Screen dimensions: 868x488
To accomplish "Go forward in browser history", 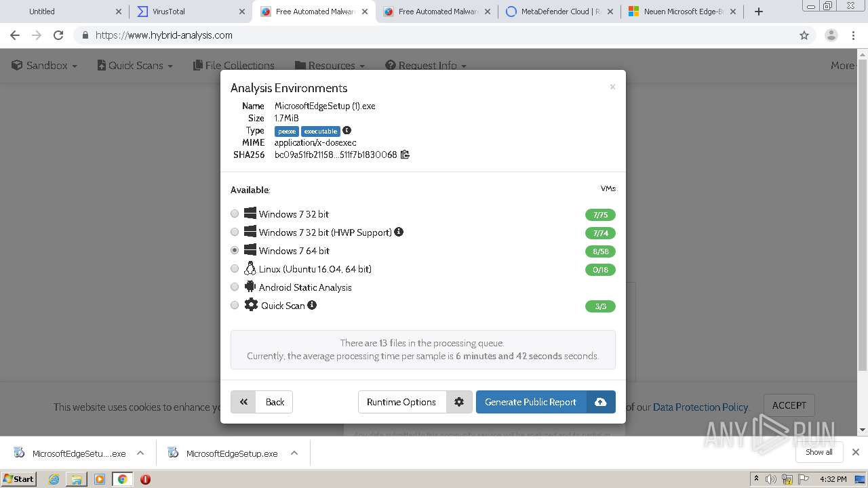I will [37, 35].
